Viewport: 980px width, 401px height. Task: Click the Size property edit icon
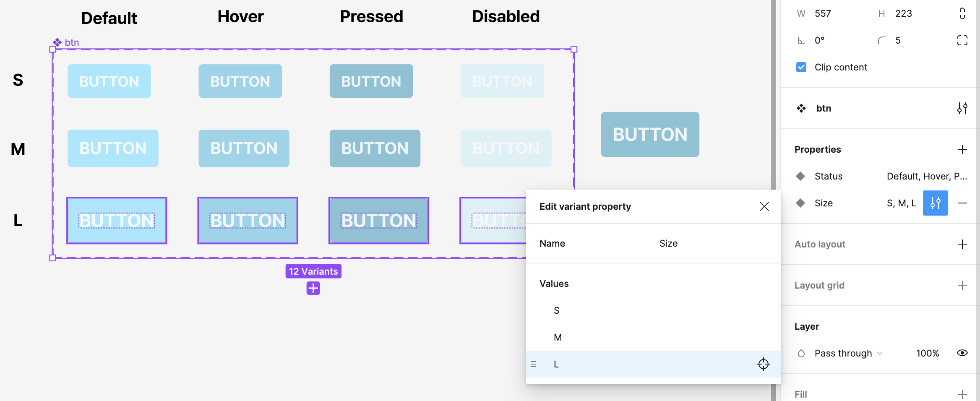935,203
